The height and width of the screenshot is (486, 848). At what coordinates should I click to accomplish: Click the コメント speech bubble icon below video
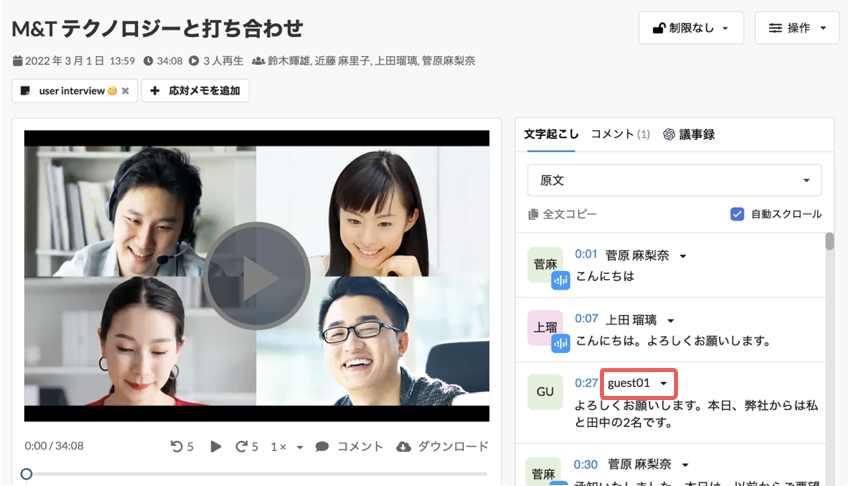(x=322, y=447)
